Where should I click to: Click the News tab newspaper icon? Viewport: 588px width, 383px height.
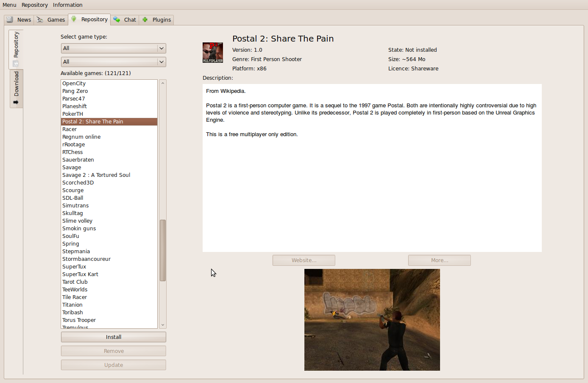coord(10,20)
